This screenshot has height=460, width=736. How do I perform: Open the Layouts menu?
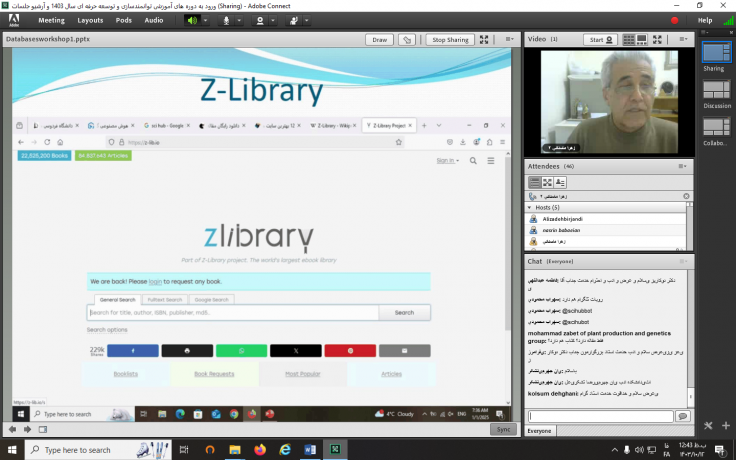pos(90,20)
